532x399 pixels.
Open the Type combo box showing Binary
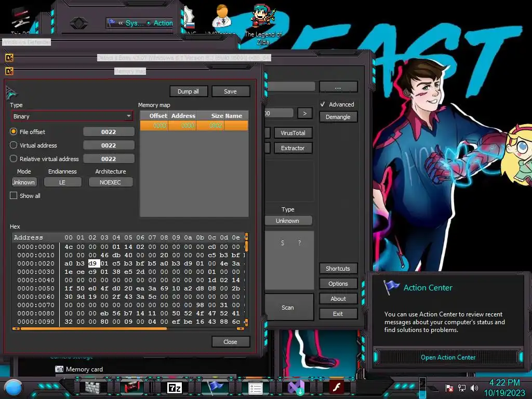click(x=72, y=116)
